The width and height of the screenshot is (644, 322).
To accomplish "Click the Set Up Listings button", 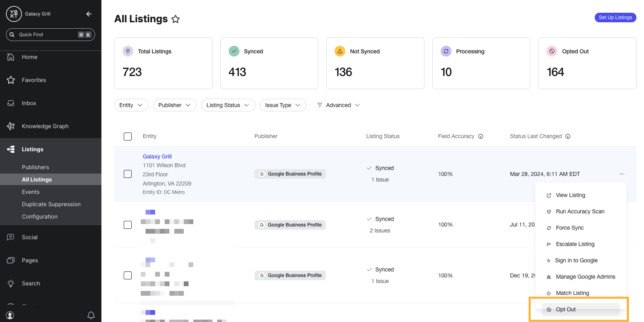I will pyautogui.click(x=615, y=18).
